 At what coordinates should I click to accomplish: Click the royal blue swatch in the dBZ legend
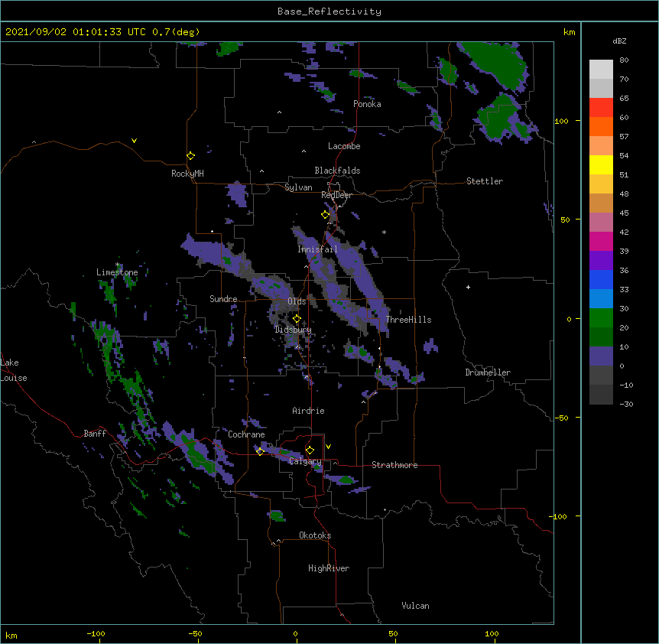601,279
